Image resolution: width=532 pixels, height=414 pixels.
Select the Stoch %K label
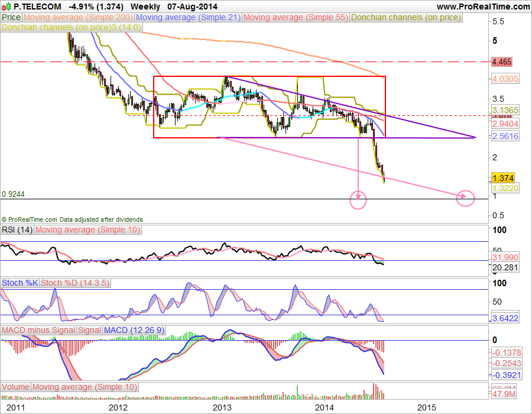tap(20, 283)
